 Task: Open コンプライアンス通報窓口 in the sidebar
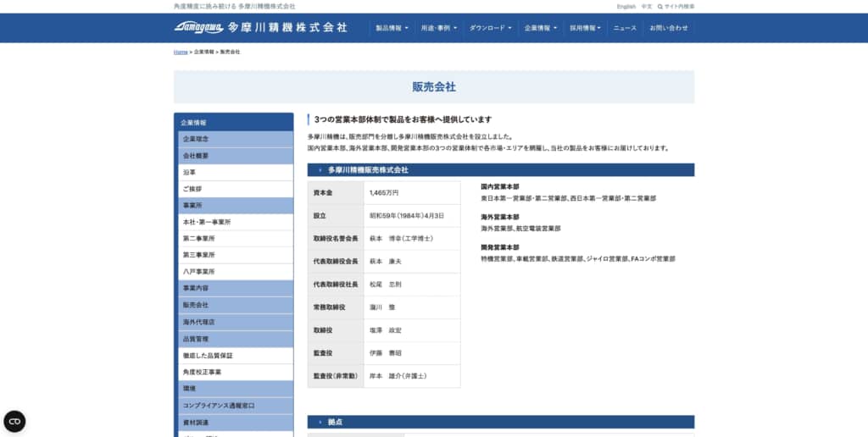pos(236,406)
